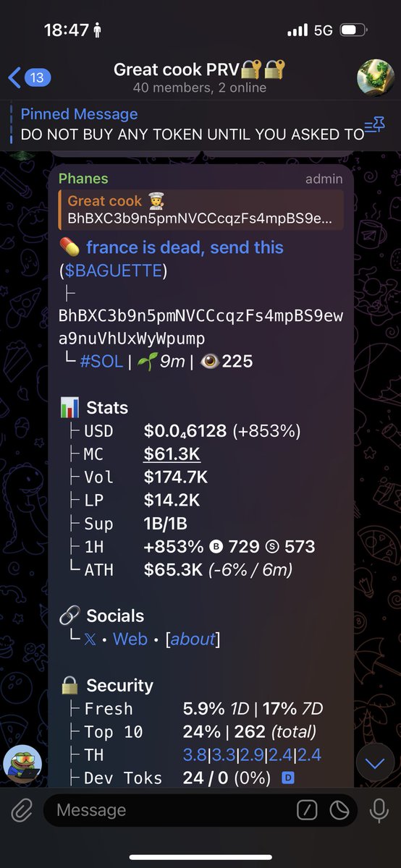Image resolution: width=401 pixels, height=868 pixels.
Task: Open the Web social link
Action: tap(130, 639)
